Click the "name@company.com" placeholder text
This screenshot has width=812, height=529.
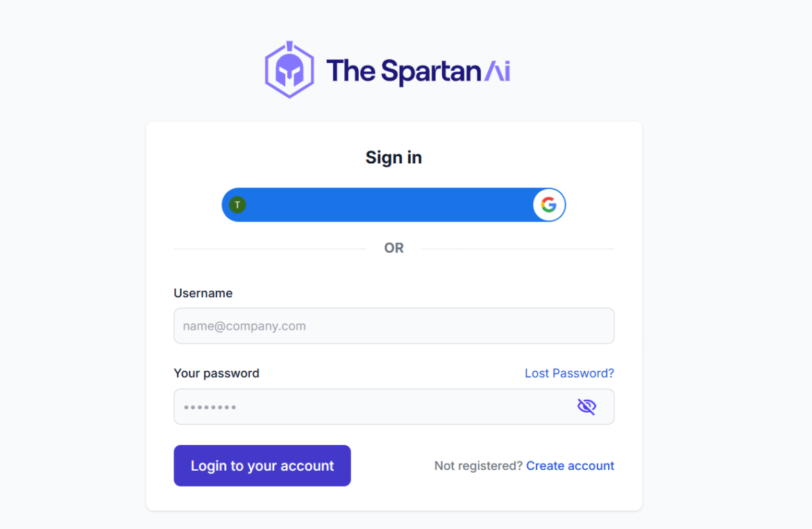tap(244, 326)
